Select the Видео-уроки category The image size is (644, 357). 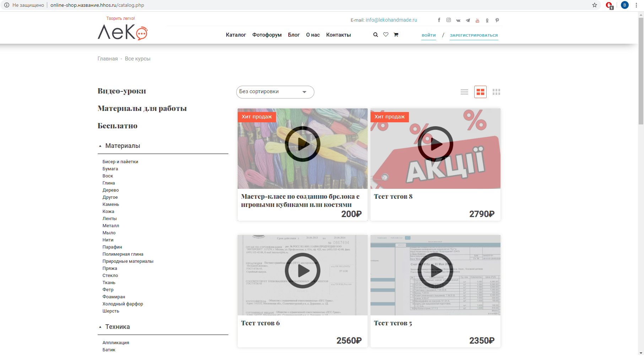122,91
